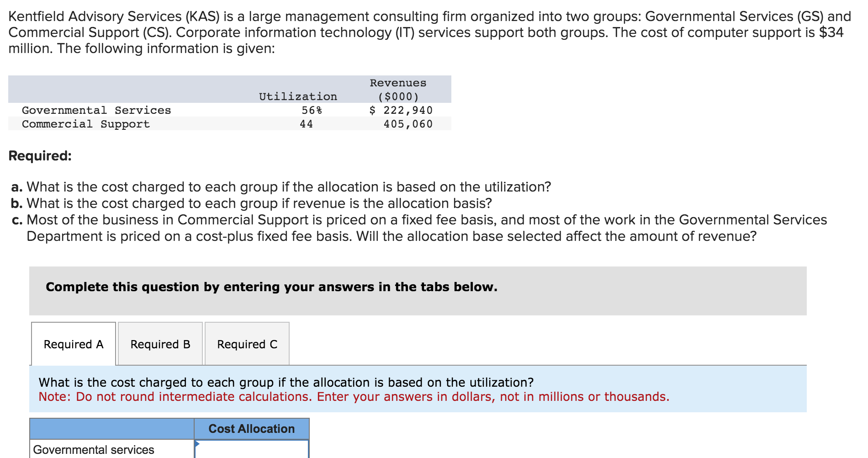Select the Complete this question banner
The height and width of the screenshot is (458, 868).
271,287
